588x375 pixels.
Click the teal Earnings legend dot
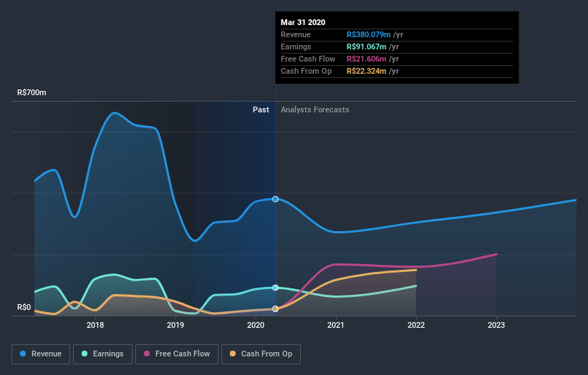[x=85, y=354]
